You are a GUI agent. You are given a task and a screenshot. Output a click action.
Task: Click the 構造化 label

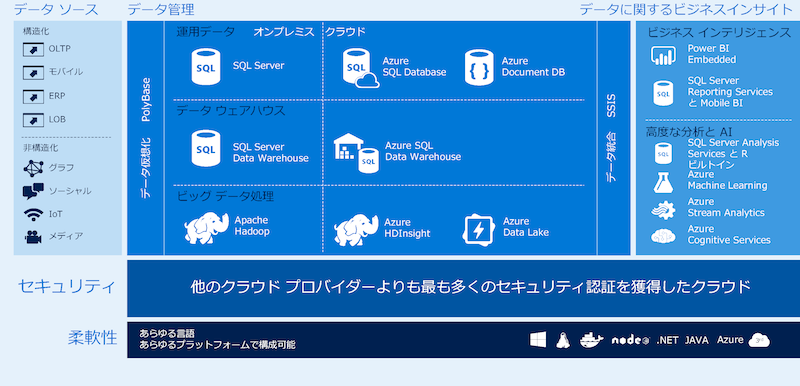[36, 31]
